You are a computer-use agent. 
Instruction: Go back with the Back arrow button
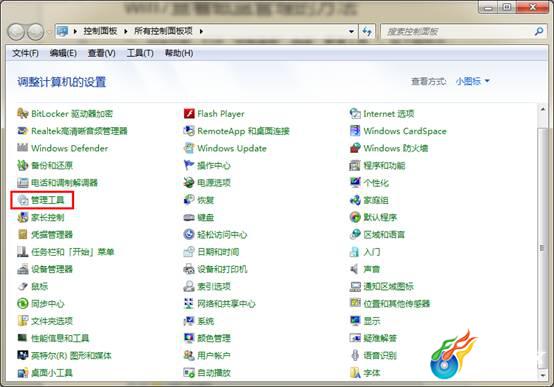[x=16, y=32]
